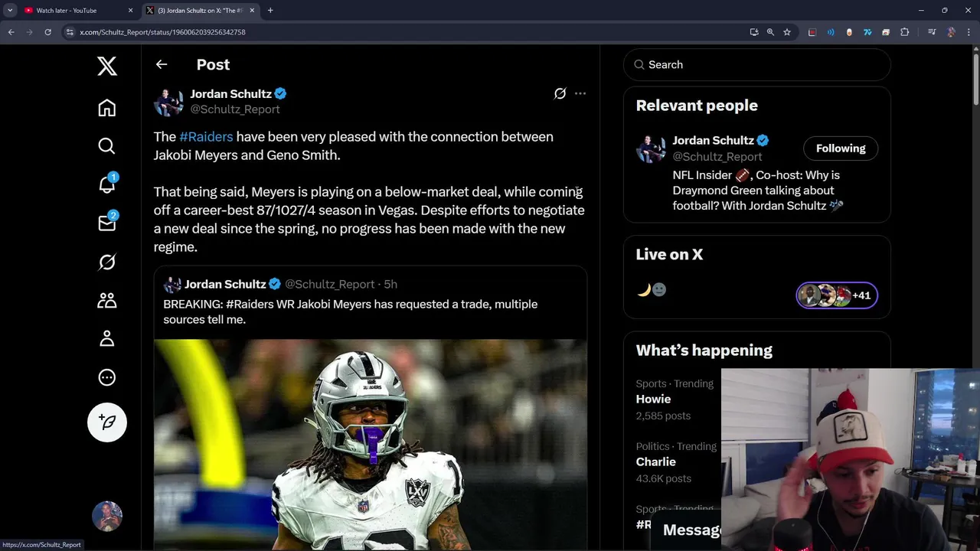The width and height of the screenshot is (980, 551).
Task: Open the Chrome three-dot menu
Action: coord(969,32)
